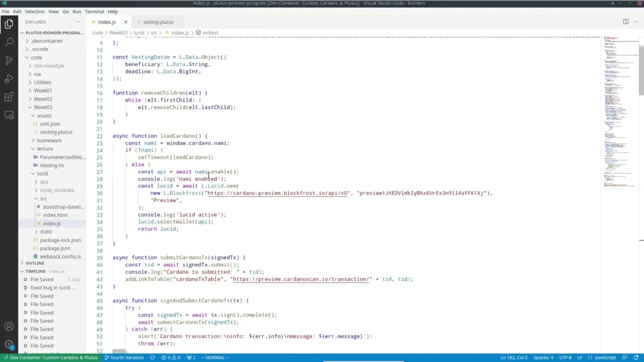
Task: Click the sync changes icon next to branch name
Action: click(x=152, y=357)
